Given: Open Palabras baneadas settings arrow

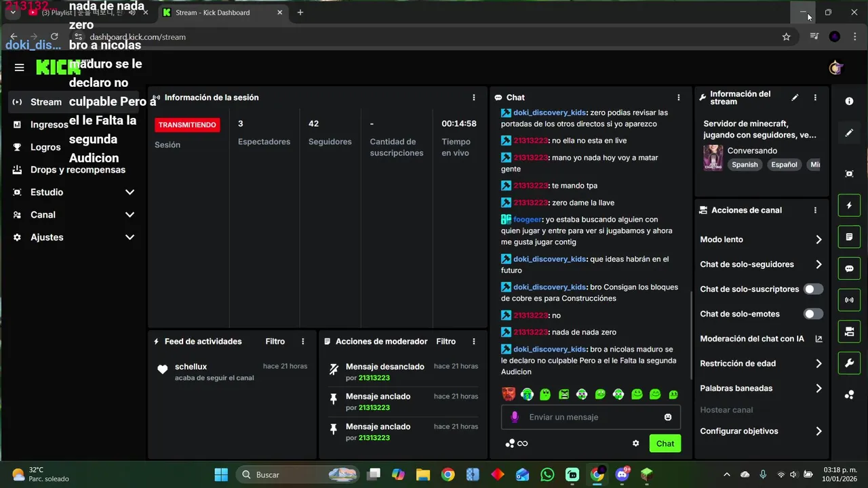Looking at the screenshot, I should click(x=818, y=388).
